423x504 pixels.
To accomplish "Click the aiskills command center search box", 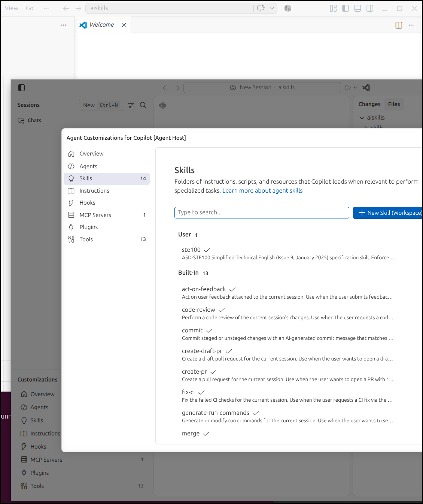I will tap(169, 8).
